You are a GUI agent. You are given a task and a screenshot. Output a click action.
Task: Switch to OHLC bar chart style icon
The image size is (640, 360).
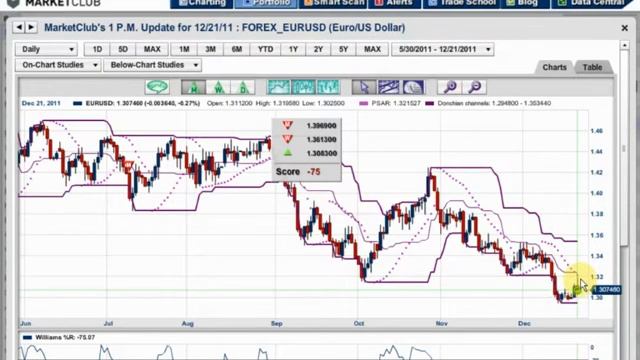click(x=328, y=87)
